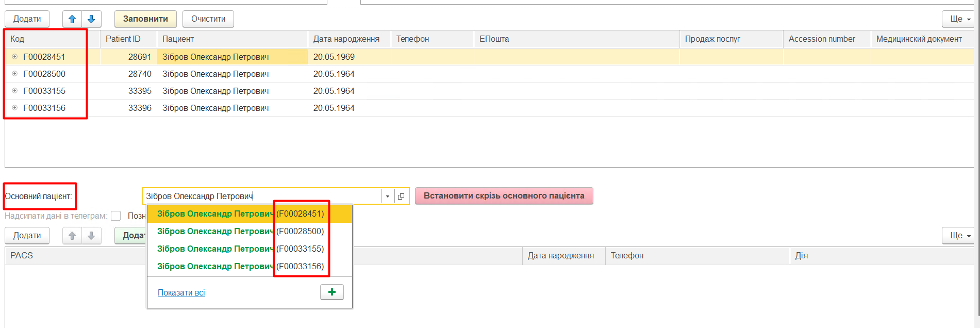The width and height of the screenshot is (980, 328).
Task: Click the blue move-down arrow in top toolbar
Action: pyautogui.click(x=91, y=19)
